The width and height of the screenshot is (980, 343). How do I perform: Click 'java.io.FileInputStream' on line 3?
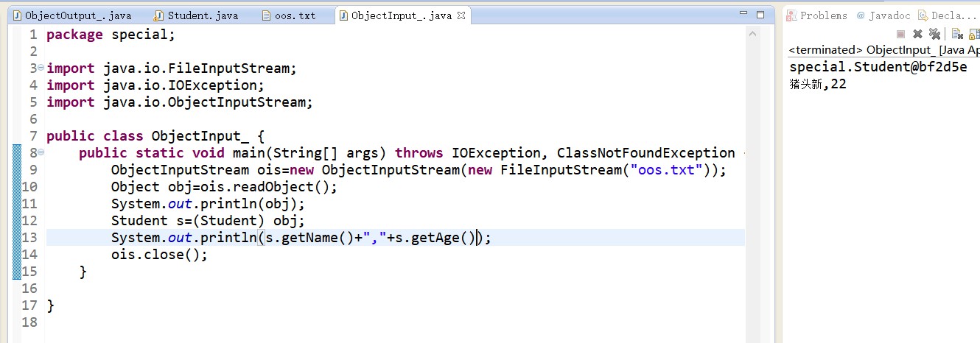point(197,68)
